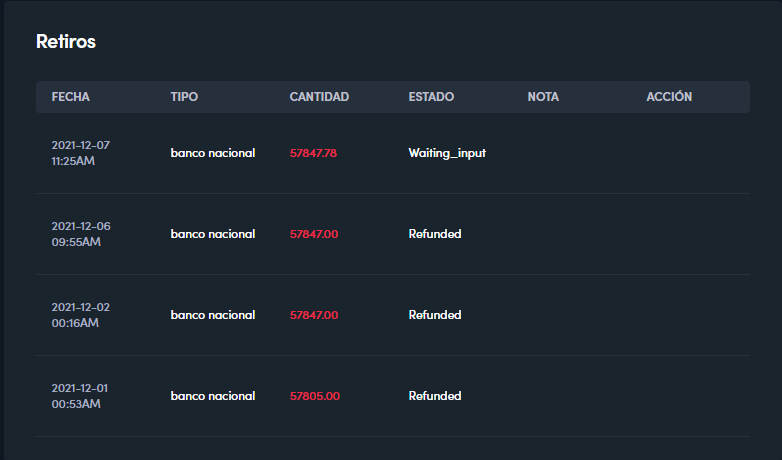Image resolution: width=782 pixels, height=460 pixels.
Task: Click Refunded status for 2021-12-06 withdrawal
Action: coord(435,234)
